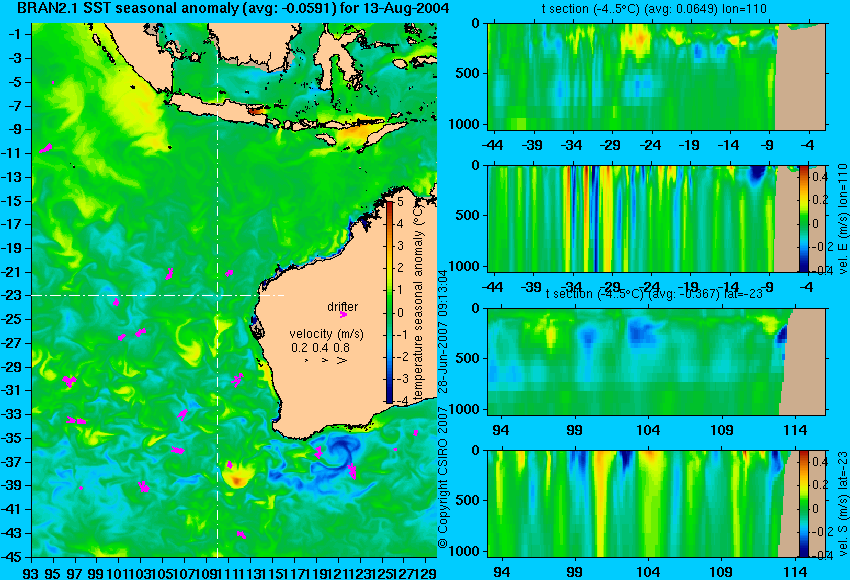Click the SST anomaly color bar on map
850x580 pixels.
[389, 302]
